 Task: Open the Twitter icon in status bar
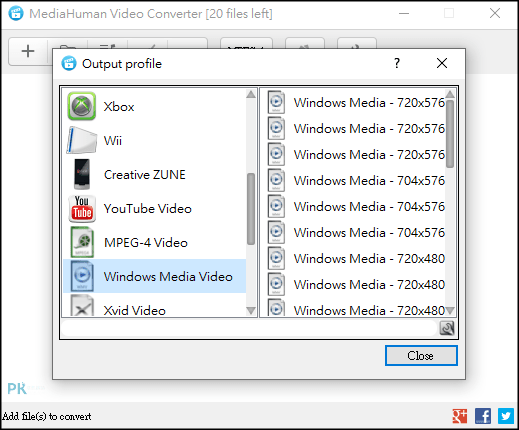(506, 416)
